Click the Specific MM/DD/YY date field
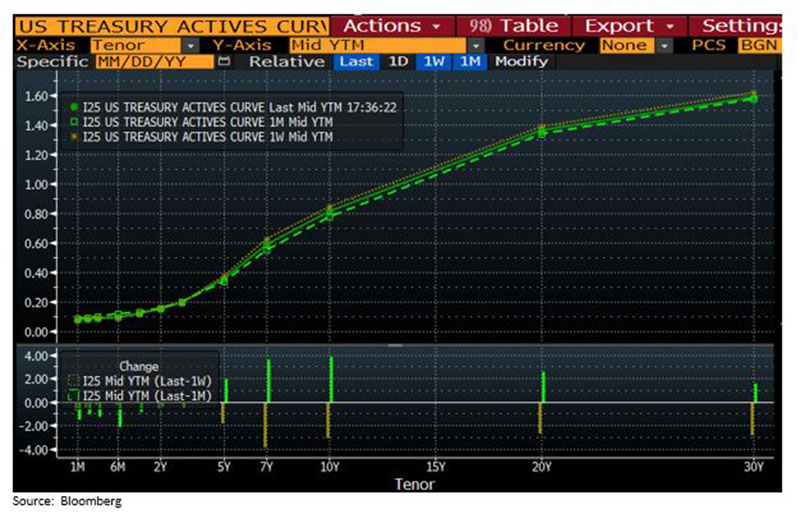The width and height of the screenshot is (800, 518). pyautogui.click(x=154, y=62)
